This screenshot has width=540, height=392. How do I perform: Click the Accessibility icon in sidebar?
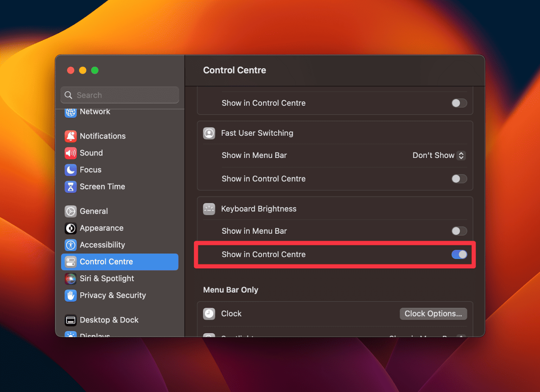click(71, 245)
